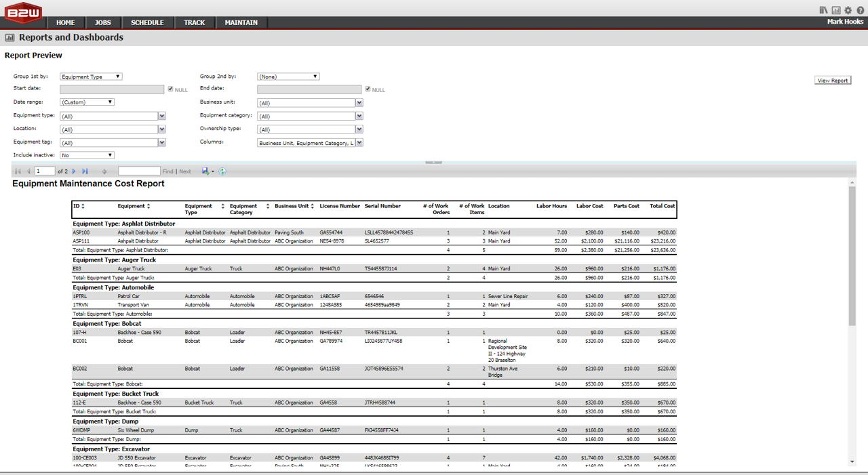Sort report by ID column arrows
868x475 pixels.
tap(83, 206)
